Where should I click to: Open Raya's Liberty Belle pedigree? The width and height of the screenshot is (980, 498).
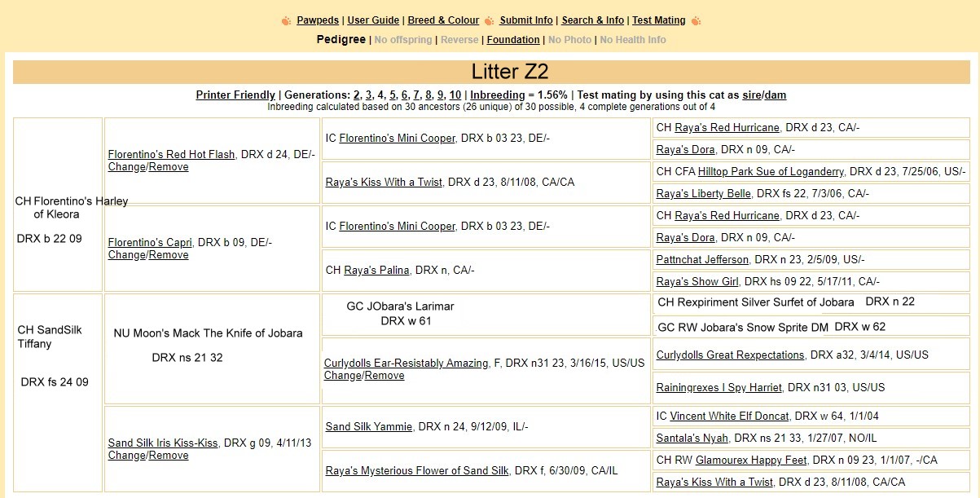704,194
